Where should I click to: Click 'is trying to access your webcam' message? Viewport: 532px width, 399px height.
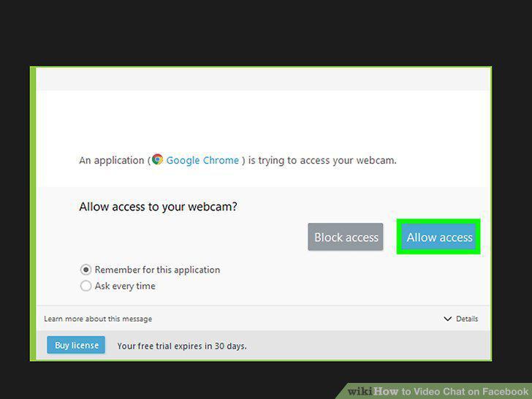[x=322, y=160]
